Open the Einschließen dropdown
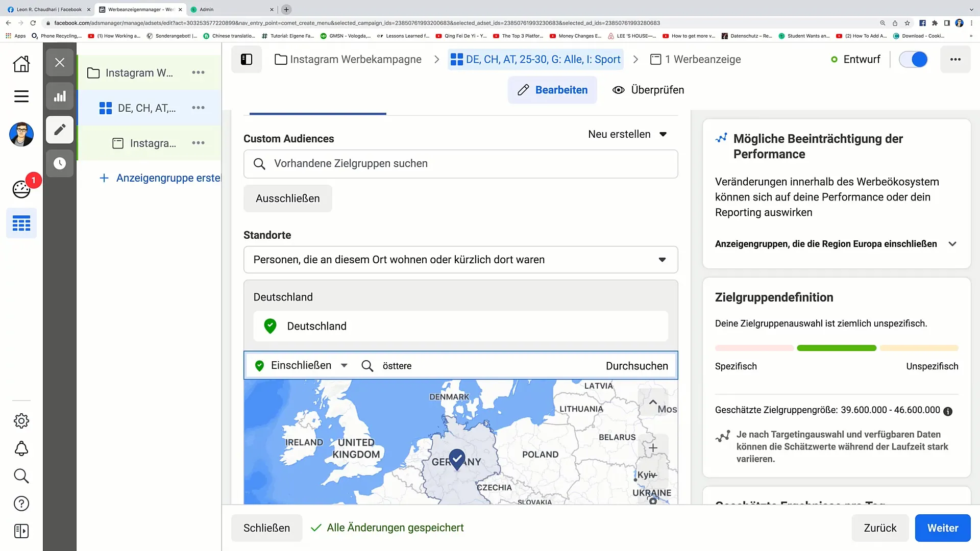The image size is (980, 551). 301,365
